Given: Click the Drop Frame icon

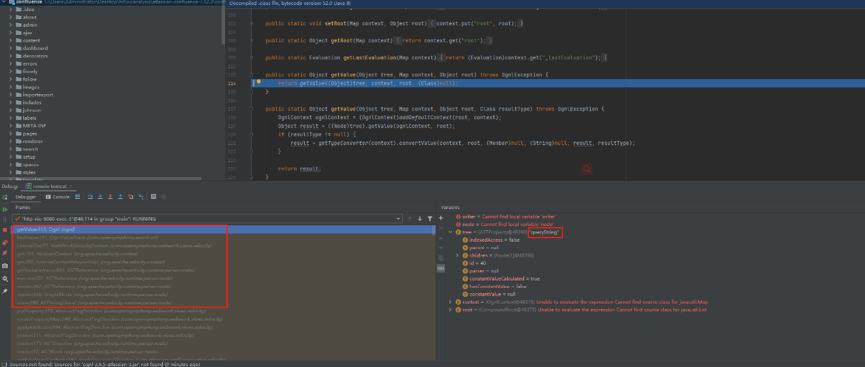Looking at the screenshot, I should click(130, 196).
